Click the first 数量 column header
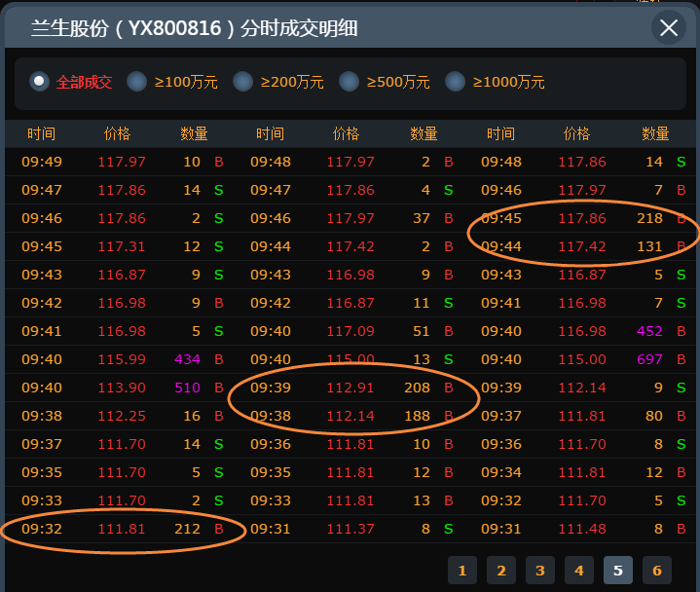This screenshot has width=700, height=592. (x=194, y=133)
